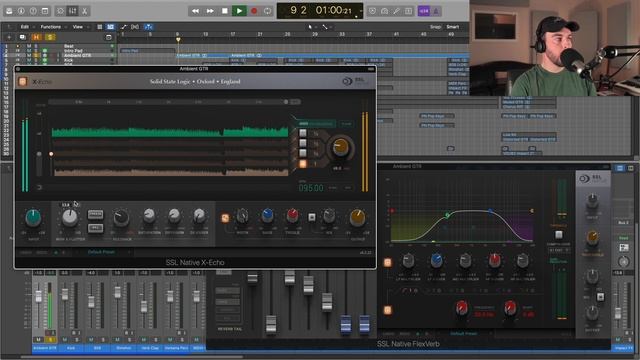Click the Tuner icon beside the LCD
Image resolution: width=640 pixels, height=360 pixels.
[x=397, y=11]
